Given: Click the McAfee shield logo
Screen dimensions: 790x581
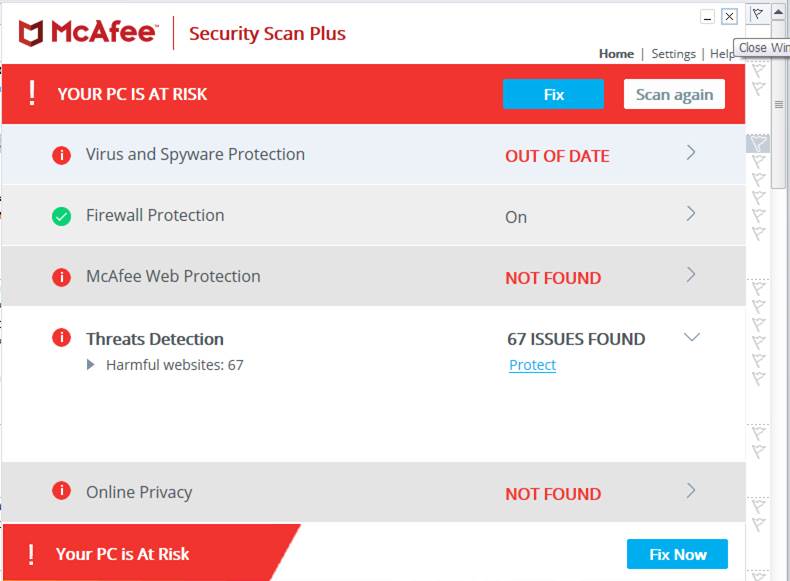Looking at the screenshot, I should [x=31, y=33].
